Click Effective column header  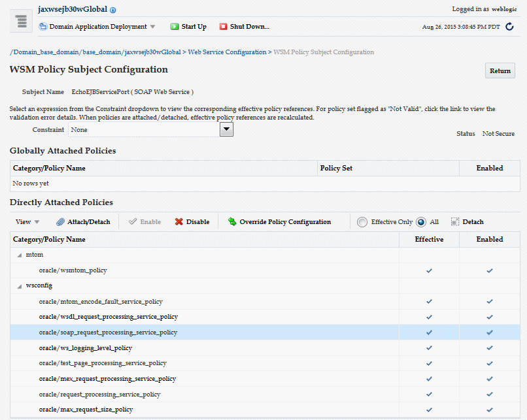tap(429, 239)
